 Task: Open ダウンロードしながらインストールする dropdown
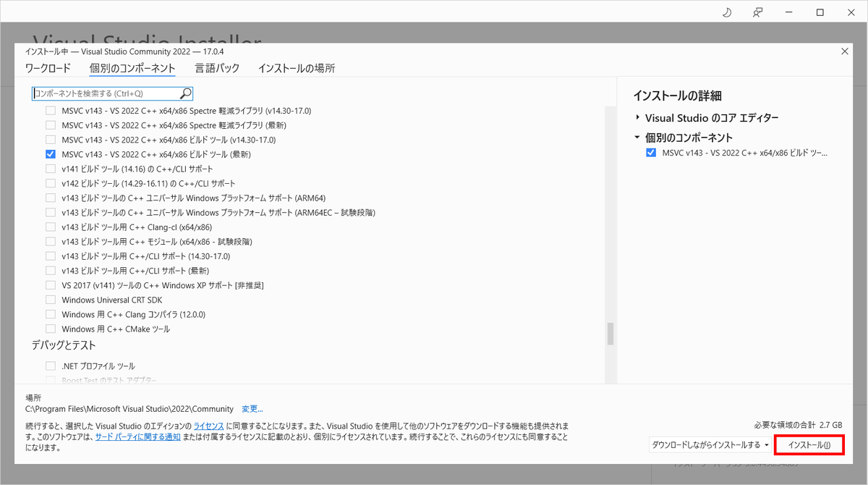710,444
